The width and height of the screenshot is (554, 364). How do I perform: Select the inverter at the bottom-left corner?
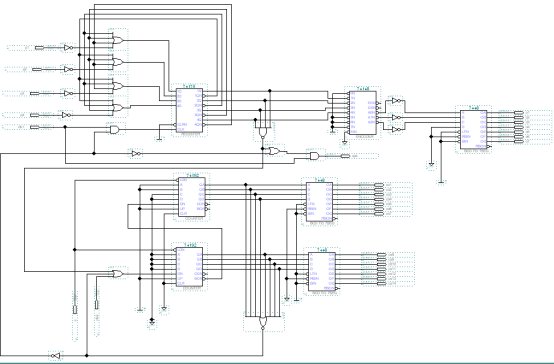(x=55, y=355)
